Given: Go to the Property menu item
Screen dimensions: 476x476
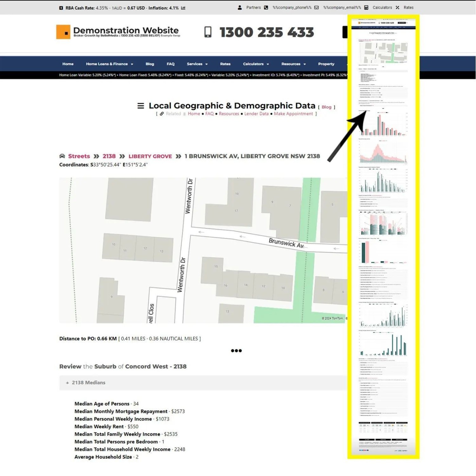Looking at the screenshot, I should point(326,64).
